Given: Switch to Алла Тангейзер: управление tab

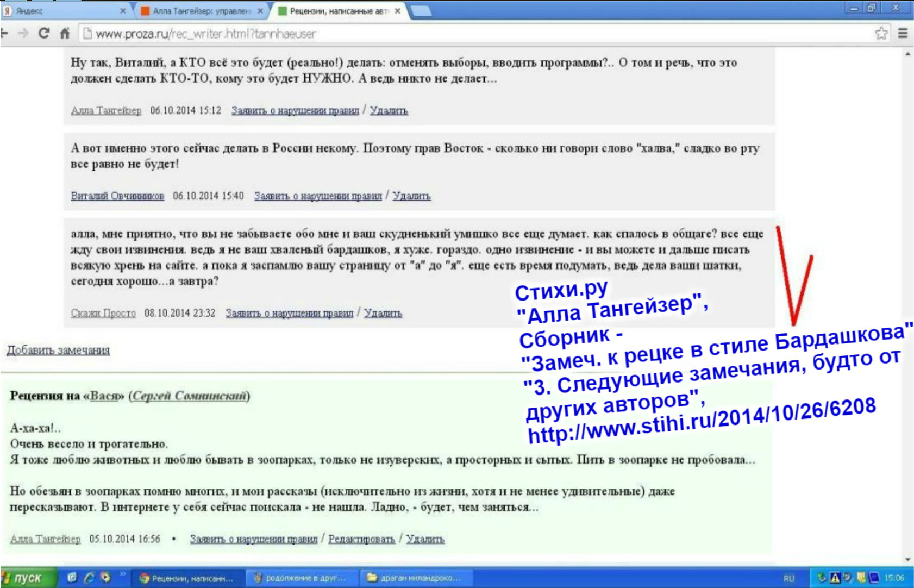Looking at the screenshot, I should [x=202, y=11].
